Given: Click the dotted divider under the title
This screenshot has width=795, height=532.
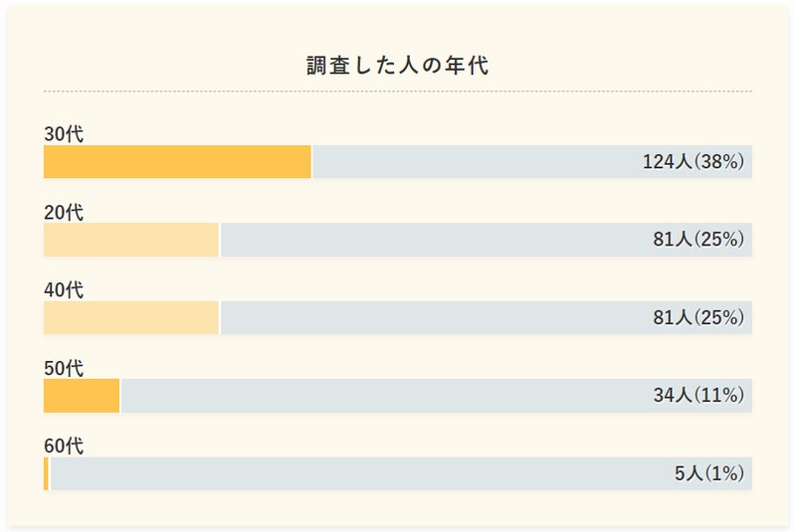Looking at the screenshot, I should 397,91.
